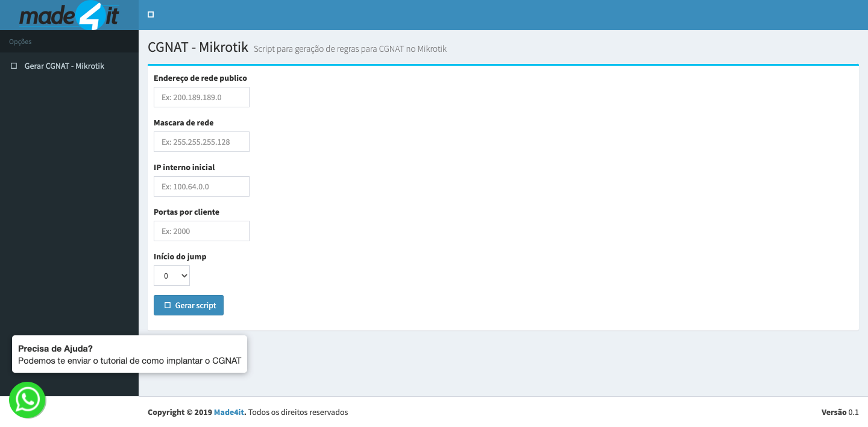
Task: Click the Todos os direitos reservados text
Action: (298, 413)
